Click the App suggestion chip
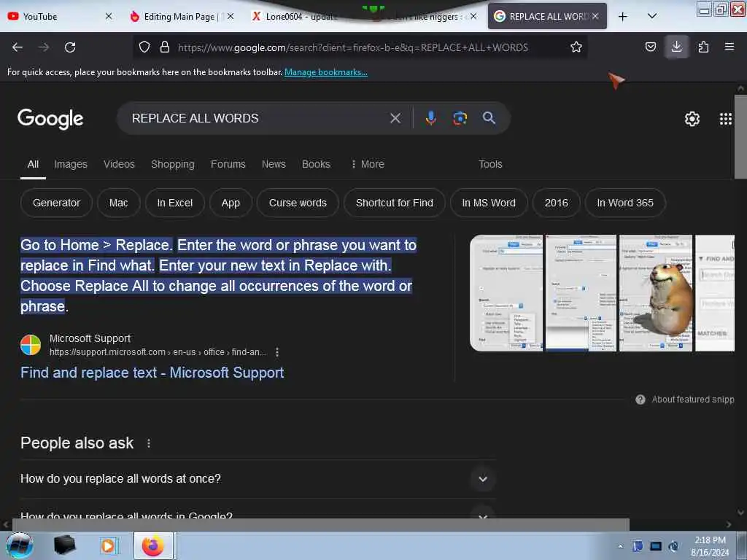Screen dimensions: 747x560 point(231,203)
